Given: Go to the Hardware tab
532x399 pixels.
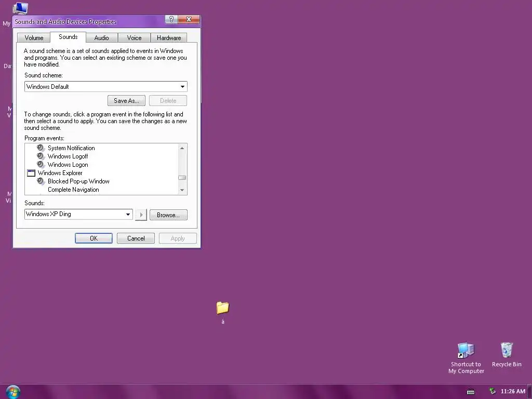Looking at the screenshot, I should (169, 37).
